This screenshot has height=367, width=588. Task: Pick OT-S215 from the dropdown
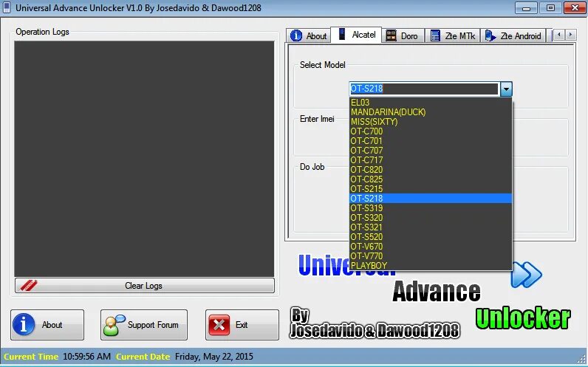pos(431,188)
